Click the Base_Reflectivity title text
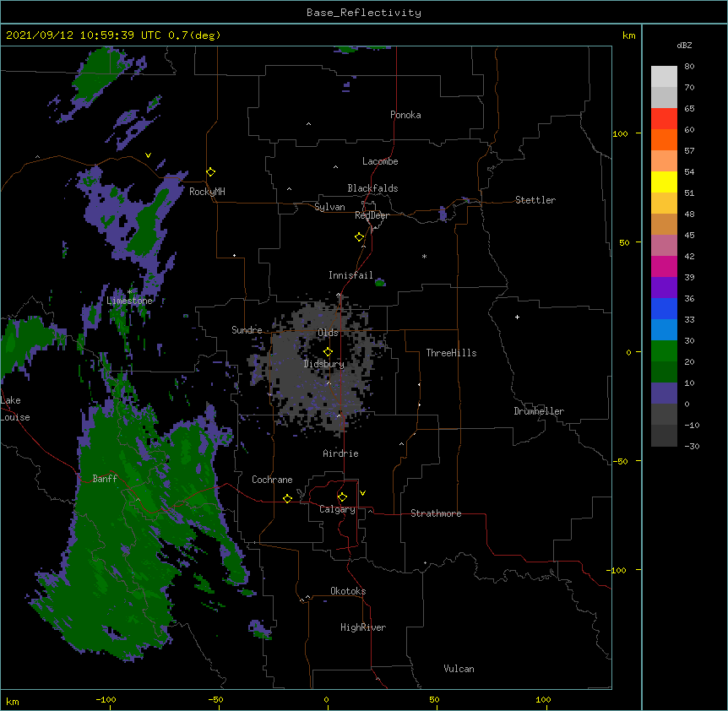This screenshot has height=711, width=728. pyautogui.click(x=364, y=13)
